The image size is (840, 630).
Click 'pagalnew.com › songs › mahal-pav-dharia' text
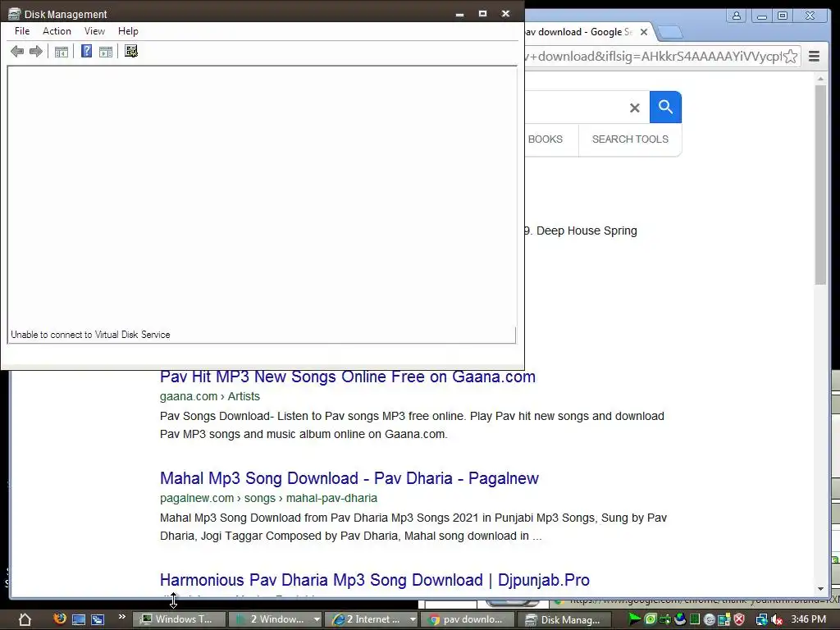[268, 498]
